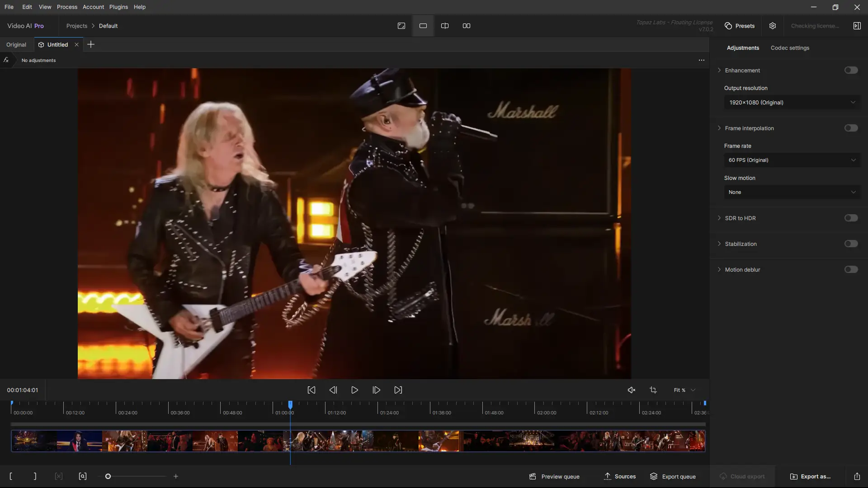
Task: Open the Process menu
Action: 67,7
